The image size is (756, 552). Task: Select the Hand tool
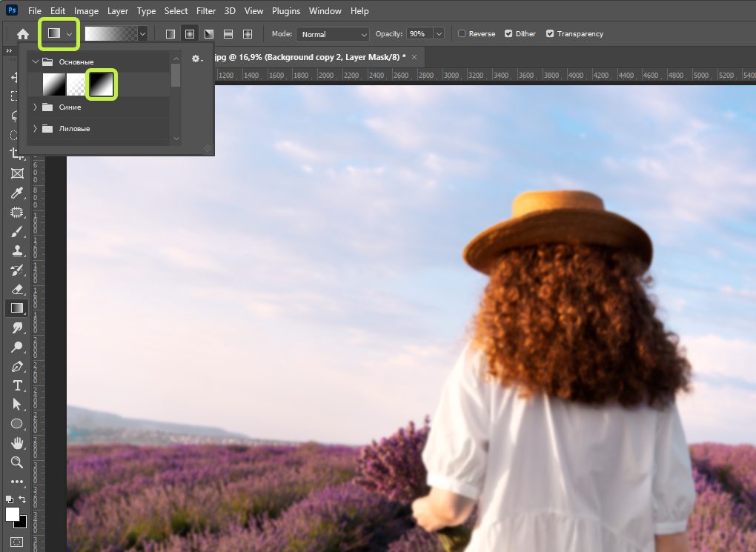tap(17, 442)
